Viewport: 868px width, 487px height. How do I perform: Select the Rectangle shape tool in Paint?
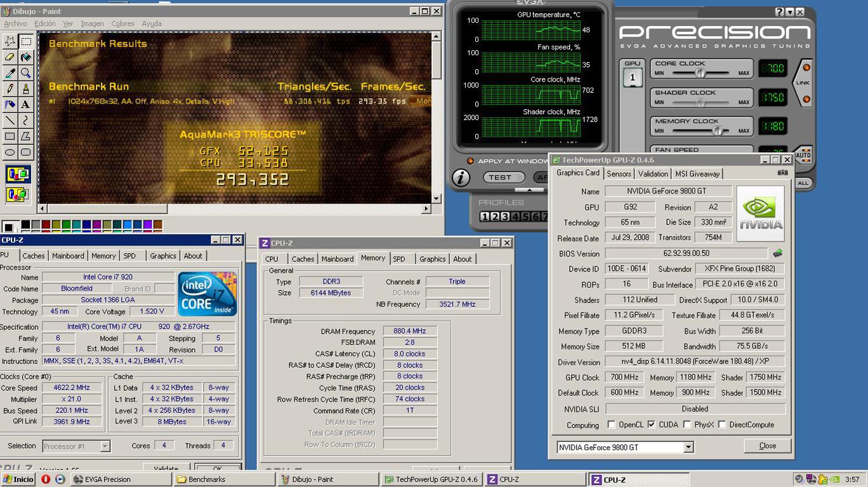(10, 137)
